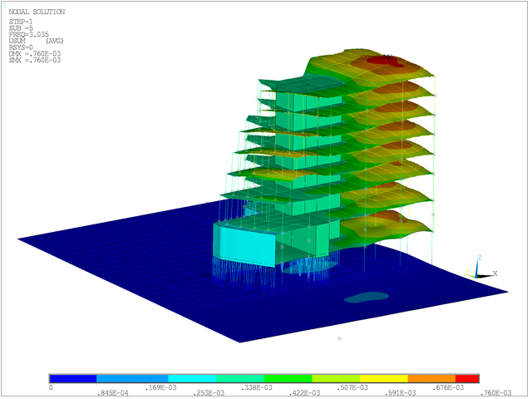Select the red legend color band

[x=468, y=378]
